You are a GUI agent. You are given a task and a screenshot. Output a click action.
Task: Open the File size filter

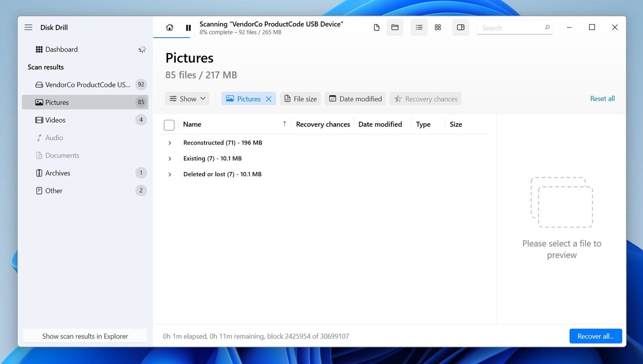[300, 99]
